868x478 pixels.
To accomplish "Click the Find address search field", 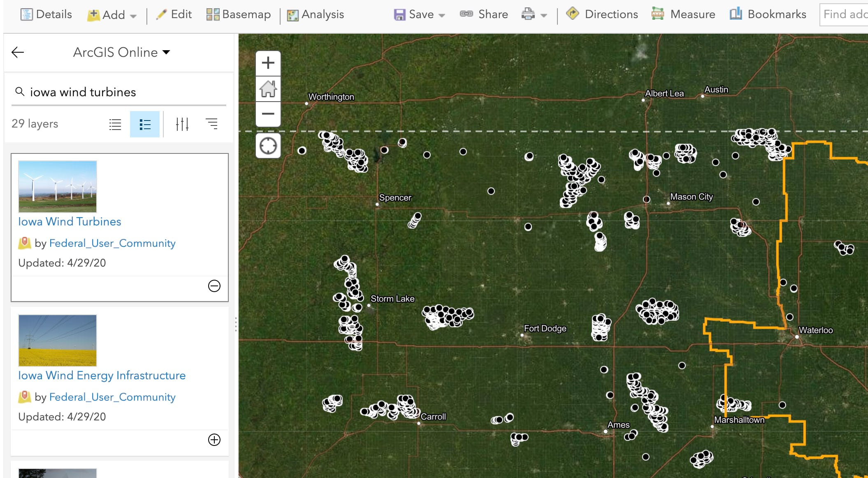I will (844, 14).
